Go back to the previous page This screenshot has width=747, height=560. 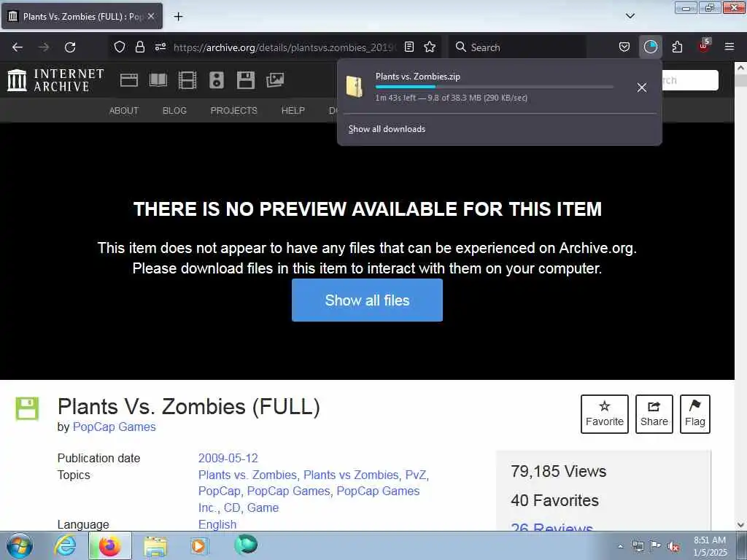pyautogui.click(x=18, y=47)
